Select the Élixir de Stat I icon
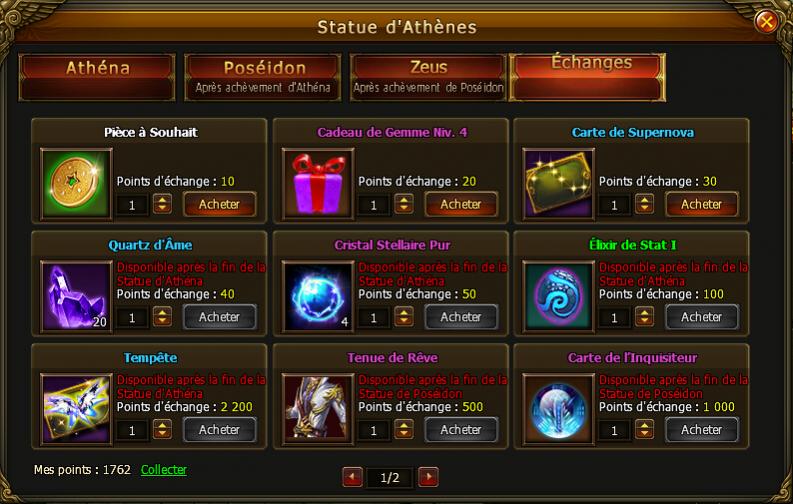Viewport: 793px width, 504px height. pos(559,297)
